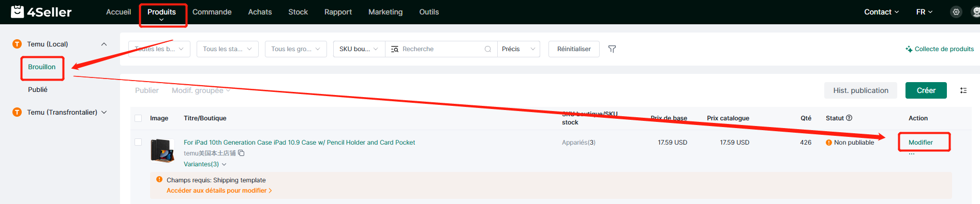
Task: Open the column list settings icon
Action: 963,90
